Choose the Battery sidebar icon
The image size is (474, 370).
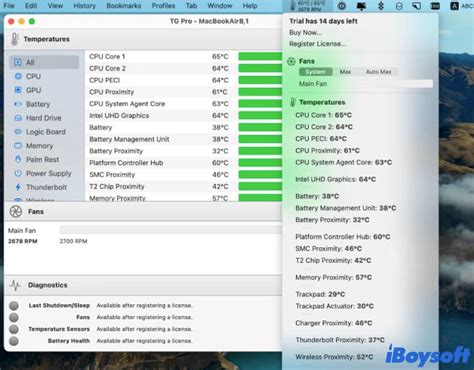click(18, 104)
